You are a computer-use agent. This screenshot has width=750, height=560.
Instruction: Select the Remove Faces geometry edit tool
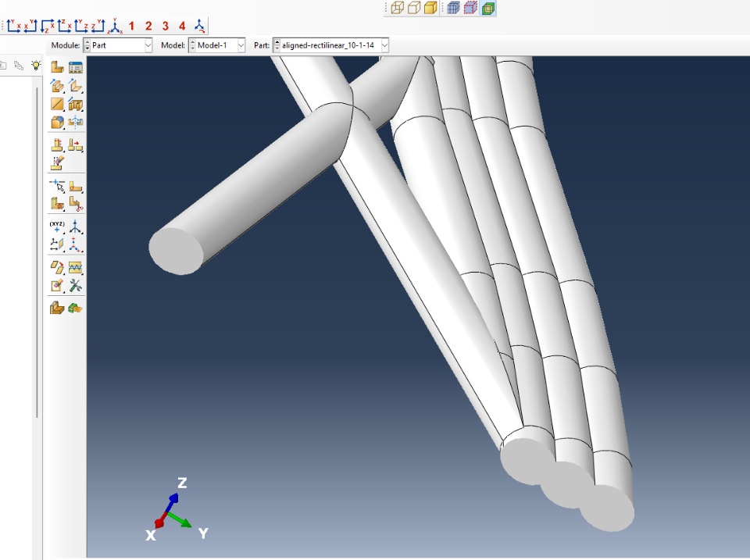coord(57,267)
